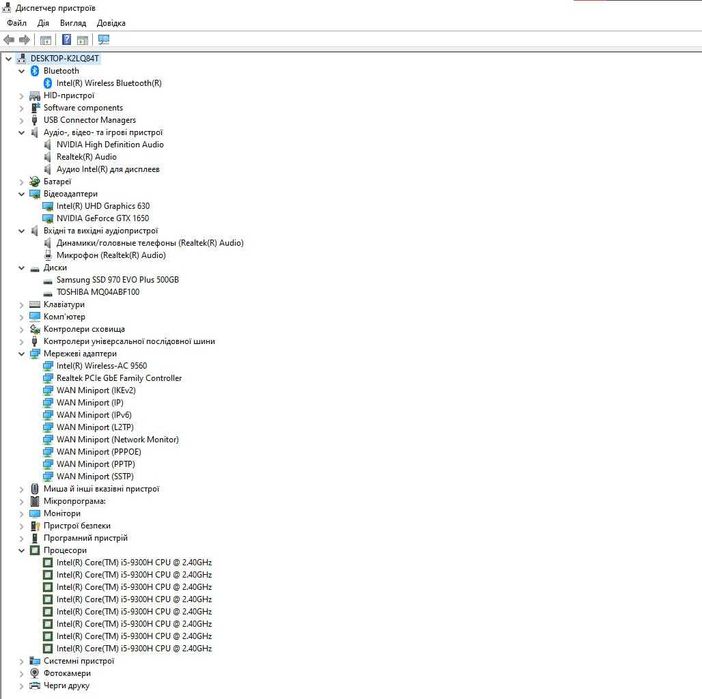Click the Forward arrow toolbar icon
The width and height of the screenshot is (702, 699).
click(x=24, y=40)
